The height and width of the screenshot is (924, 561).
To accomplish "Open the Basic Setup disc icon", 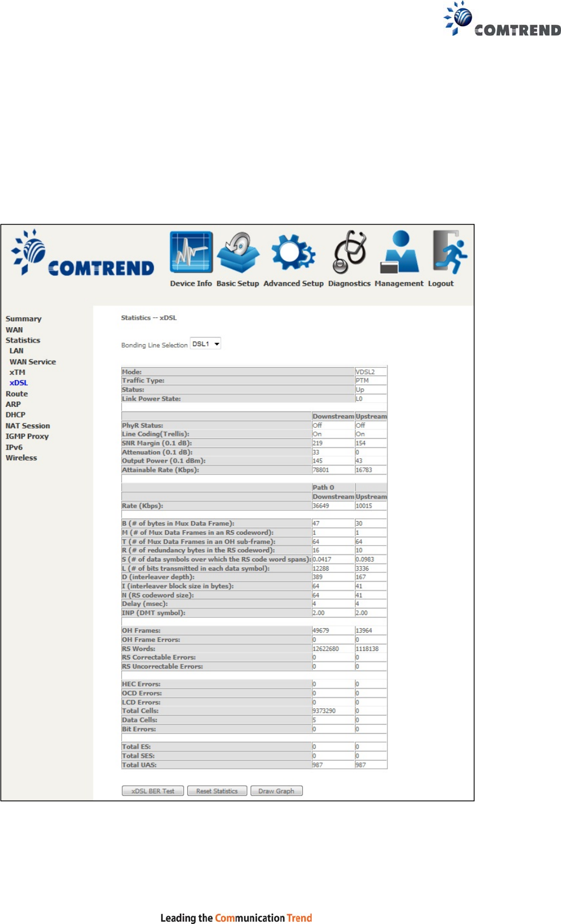I will pos(238,252).
